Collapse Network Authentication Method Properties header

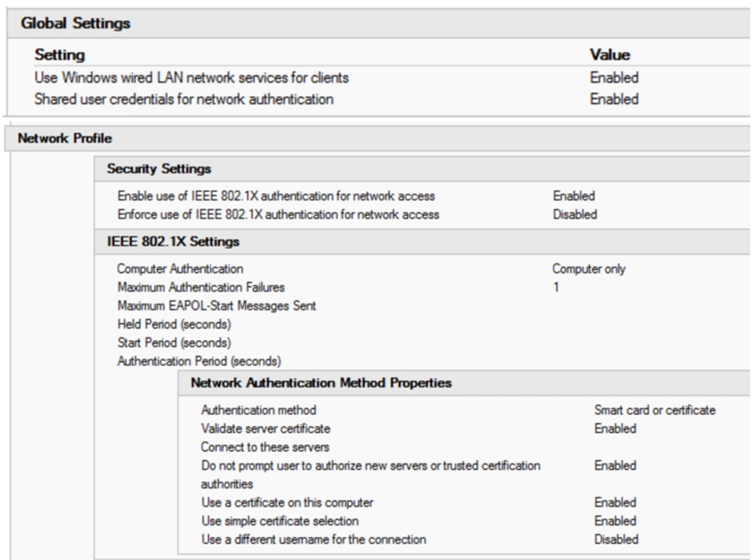click(320, 383)
